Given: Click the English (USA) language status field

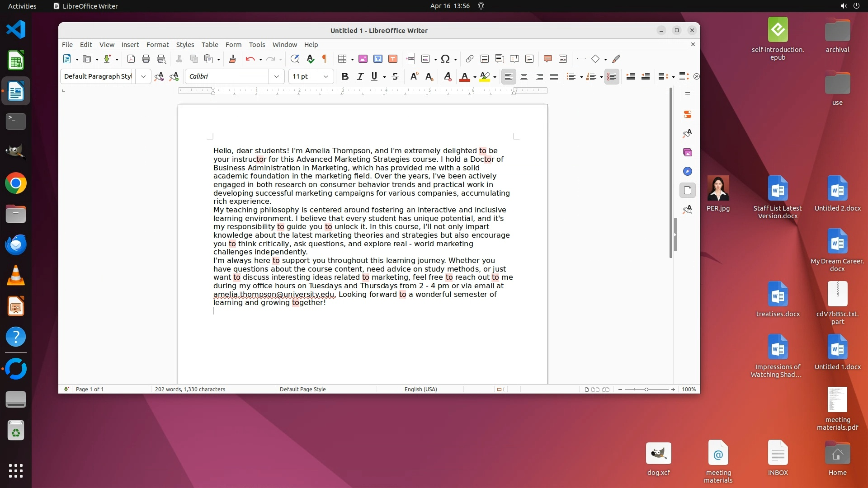Looking at the screenshot, I should (x=420, y=389).
